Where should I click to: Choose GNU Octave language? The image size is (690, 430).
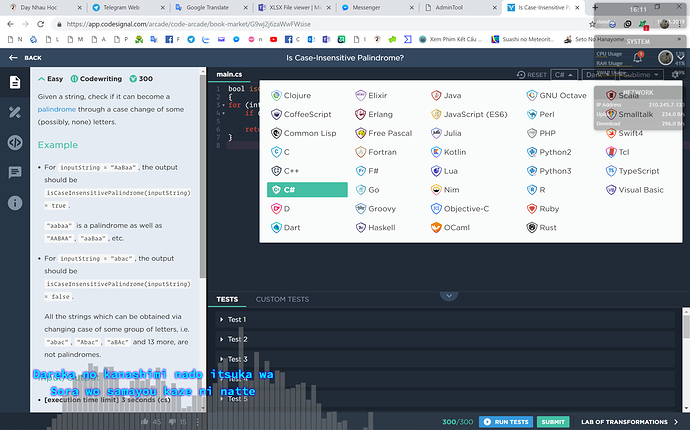tap(557, 96)
